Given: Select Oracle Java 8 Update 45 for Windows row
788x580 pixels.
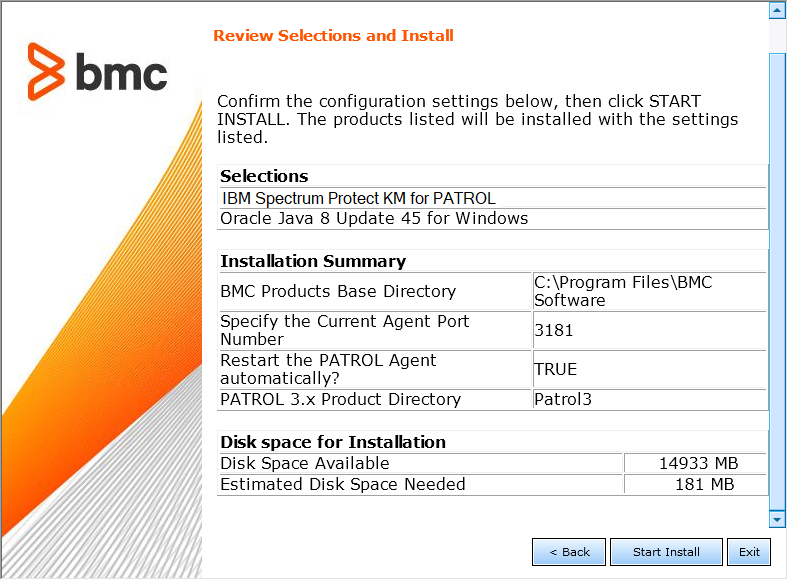Looking at the screenshot, I should point(493,219).
